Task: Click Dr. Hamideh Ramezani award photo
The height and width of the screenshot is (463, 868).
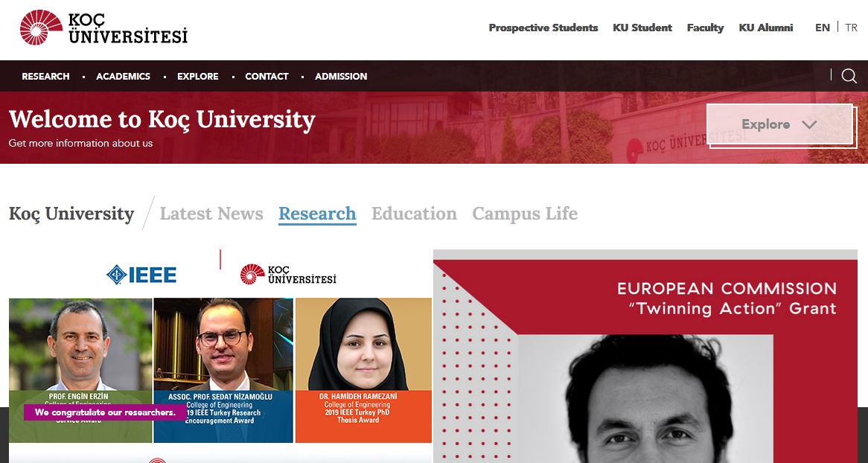Action: pyautogui.click(x=364, y=370)
